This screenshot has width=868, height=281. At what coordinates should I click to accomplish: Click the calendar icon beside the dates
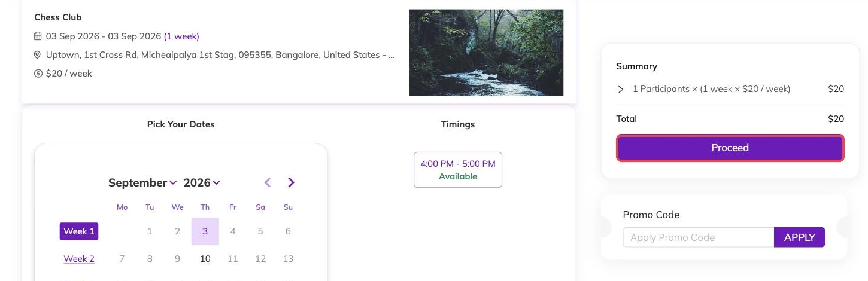pyautogui.click(x=38, y=36)
